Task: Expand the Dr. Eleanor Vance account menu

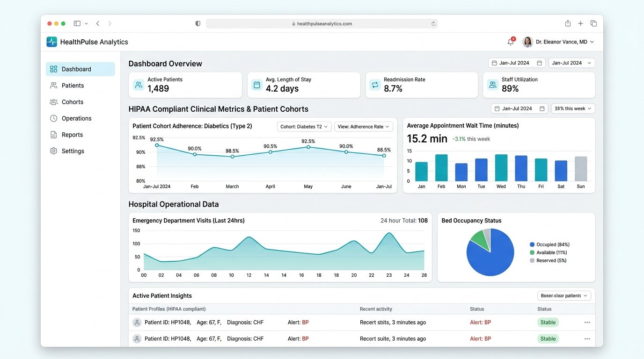Action: [x=592, y=42]
